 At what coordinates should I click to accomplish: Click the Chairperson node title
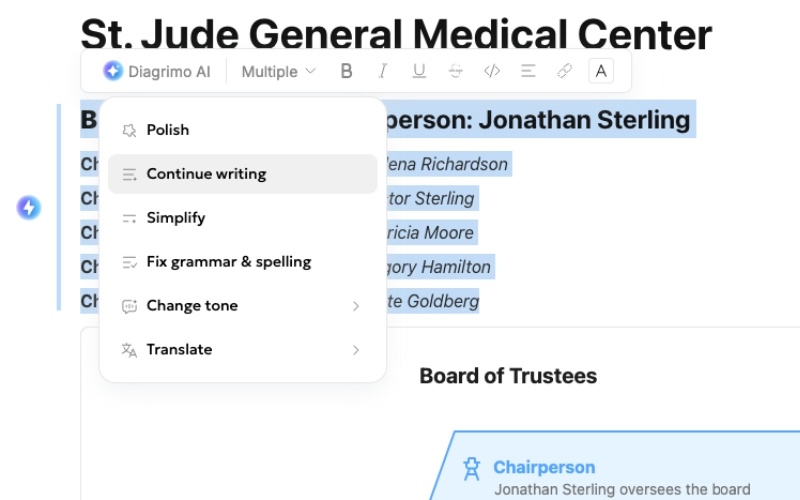tap(544, 467)
